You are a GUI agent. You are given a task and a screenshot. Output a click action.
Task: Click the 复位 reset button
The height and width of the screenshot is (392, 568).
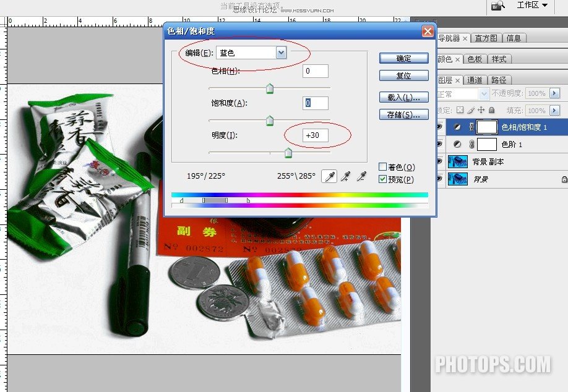(404, 75)
